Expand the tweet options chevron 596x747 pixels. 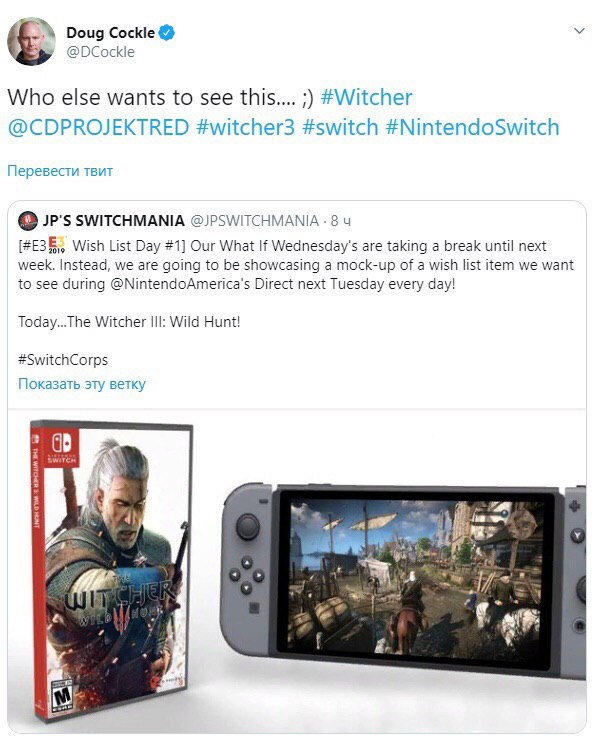[579, 31]
